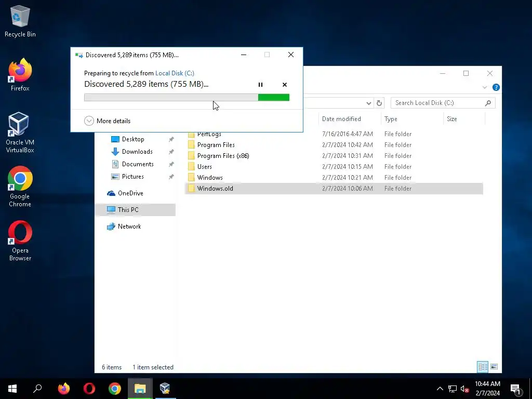Open taskbar search magnifier
The height and width of the screenshot is (399, 532).
pos(37,389)
